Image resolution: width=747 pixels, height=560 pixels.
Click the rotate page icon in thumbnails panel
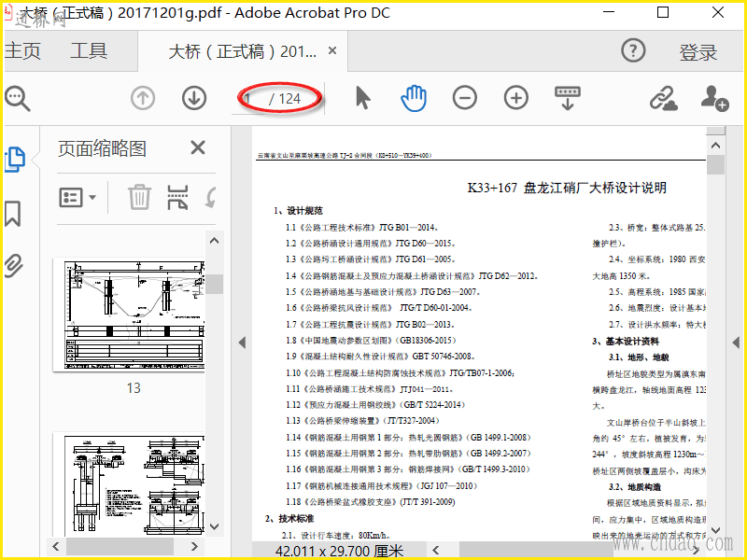[211, 197]
